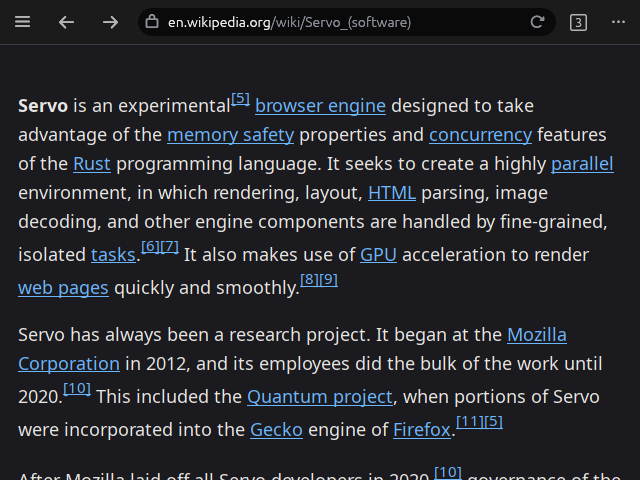Go forward to next page
Screen dimensions: 640x480
(x=110, y=22)
